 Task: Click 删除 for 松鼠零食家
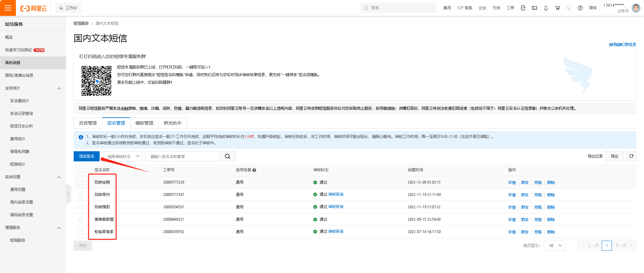(x=551, y=232)
